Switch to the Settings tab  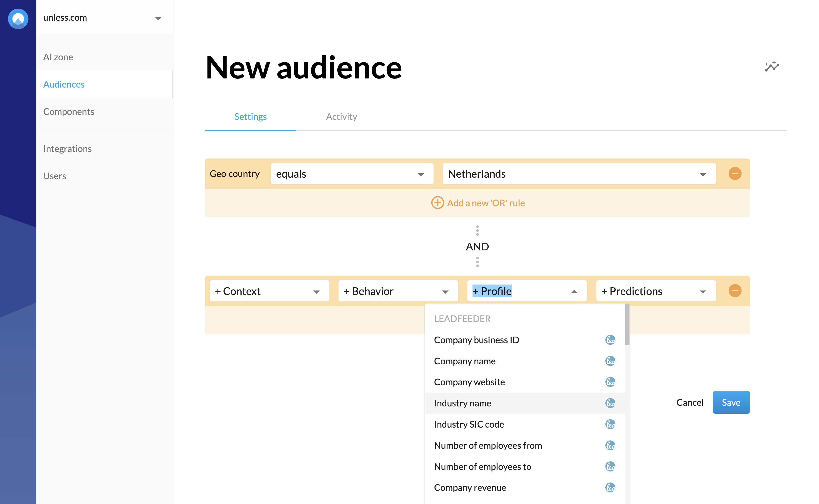point(250,117)
